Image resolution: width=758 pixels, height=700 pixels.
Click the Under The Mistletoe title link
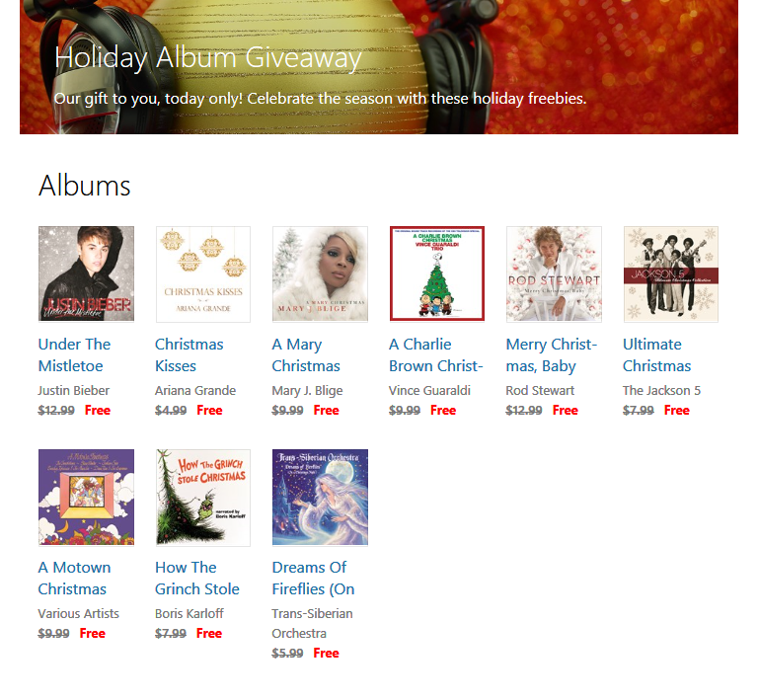point(74,354)
